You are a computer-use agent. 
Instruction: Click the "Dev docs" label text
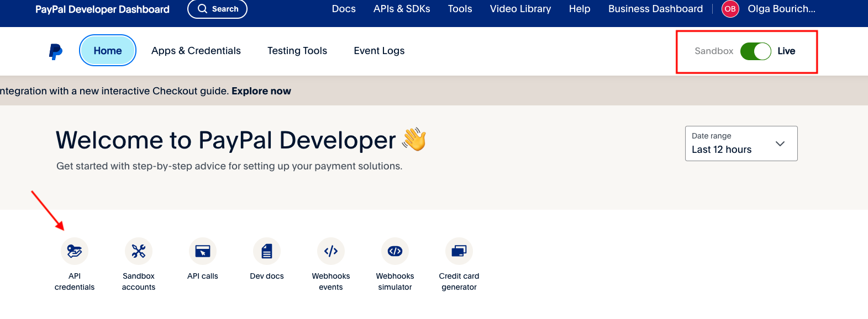(x=267, y=276)
